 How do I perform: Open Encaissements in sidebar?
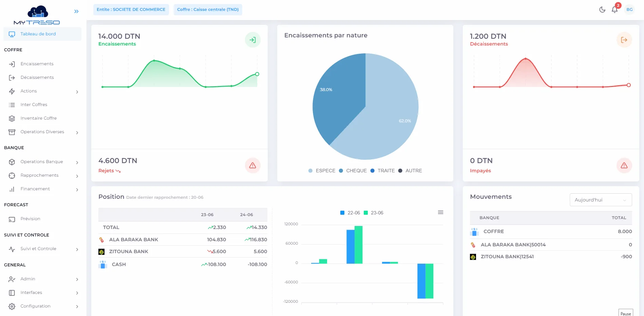click(37, 64)
